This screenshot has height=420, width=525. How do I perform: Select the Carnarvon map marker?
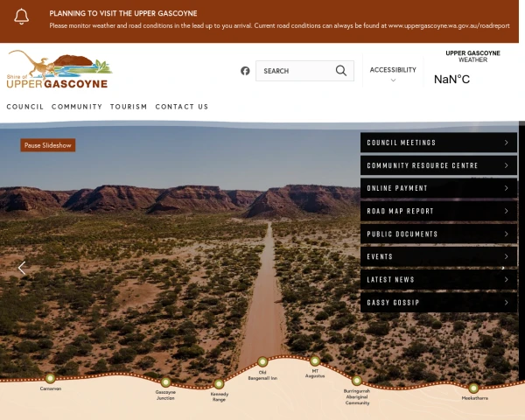click(x=50, y=378)
